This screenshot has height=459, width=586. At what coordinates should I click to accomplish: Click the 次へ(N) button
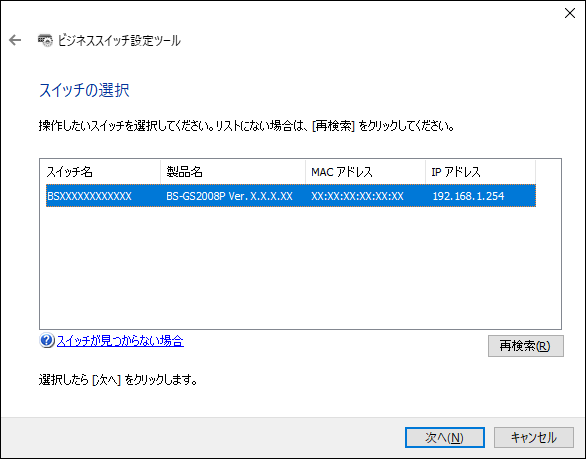pos(445,437)
